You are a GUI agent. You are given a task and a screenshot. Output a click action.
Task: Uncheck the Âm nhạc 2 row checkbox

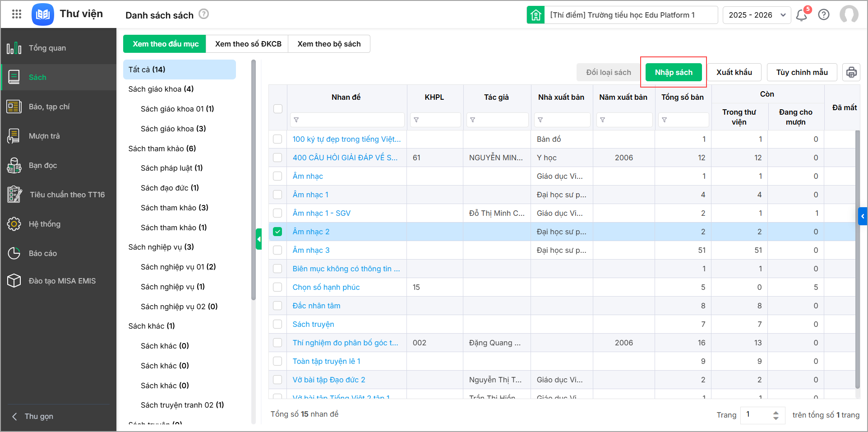point(277,232)
